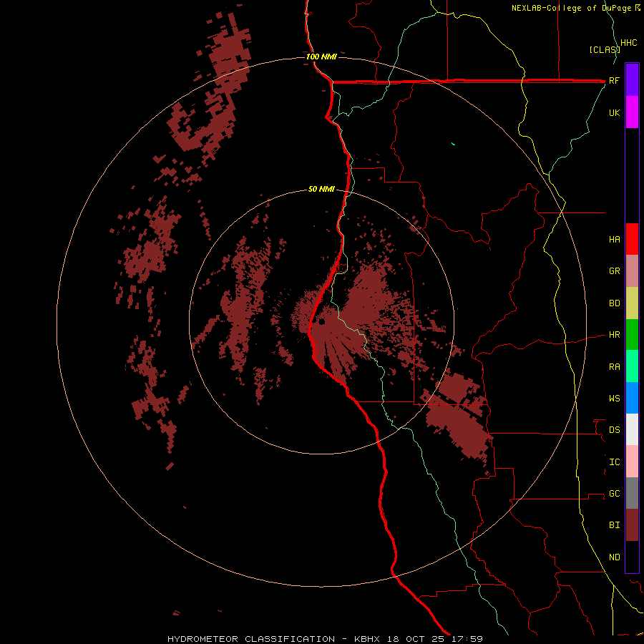Click the red HA legend color swatch
Image resolution: width=644 pixels, height=644 pixels.
pyautogui.click(x=632, y=239)
